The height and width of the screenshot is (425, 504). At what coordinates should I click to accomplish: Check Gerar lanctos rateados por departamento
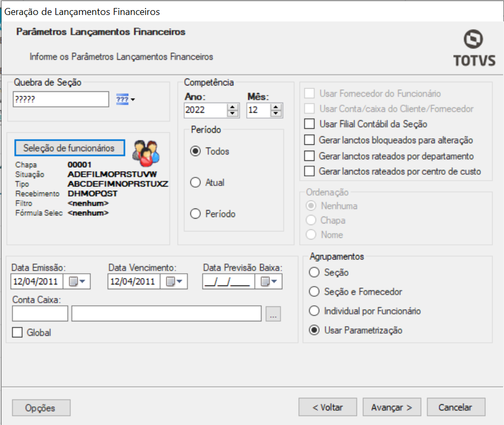[x=310, y=156]
